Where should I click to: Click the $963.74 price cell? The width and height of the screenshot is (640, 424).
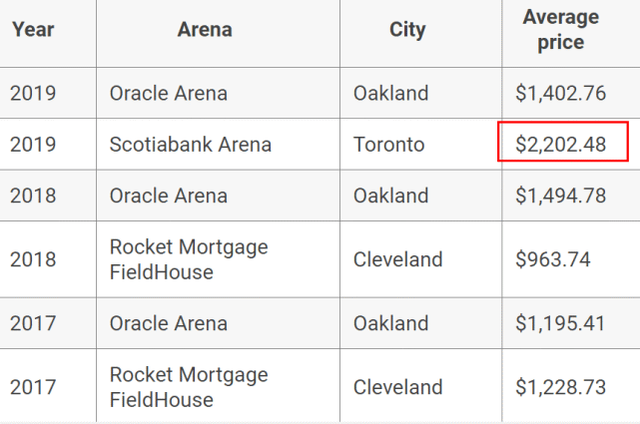click(x=553, y=259)
